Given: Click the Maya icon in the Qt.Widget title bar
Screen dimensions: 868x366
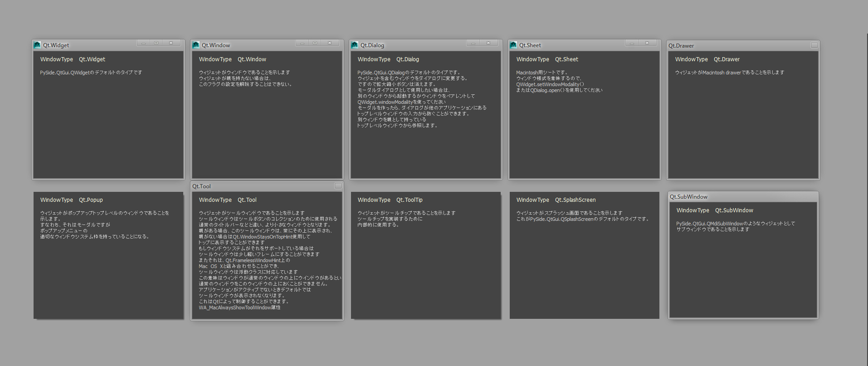Looking at the screenshot, I should tap(37, 45).
